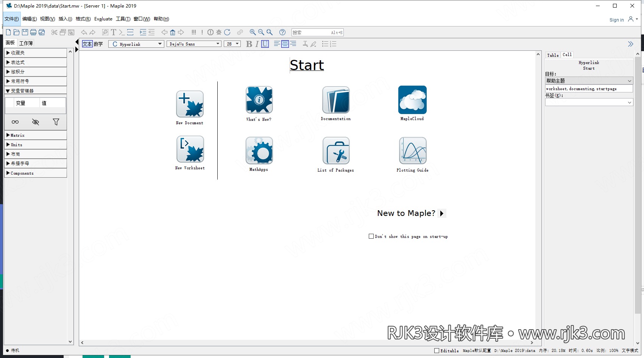Image resolution: width=644 pixels, height=358 pixels.
Task: Open help with the question mark icon
Action: 282,32
